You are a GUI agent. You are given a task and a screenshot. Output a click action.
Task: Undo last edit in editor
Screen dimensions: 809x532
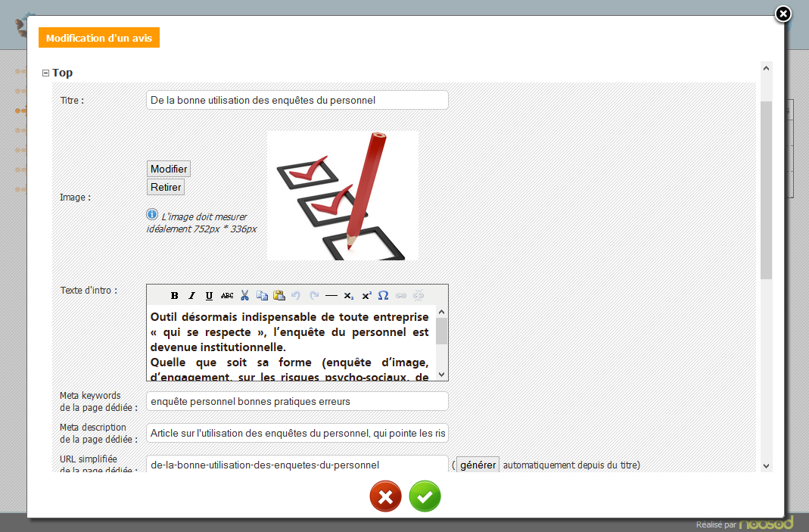click(296, 296)
